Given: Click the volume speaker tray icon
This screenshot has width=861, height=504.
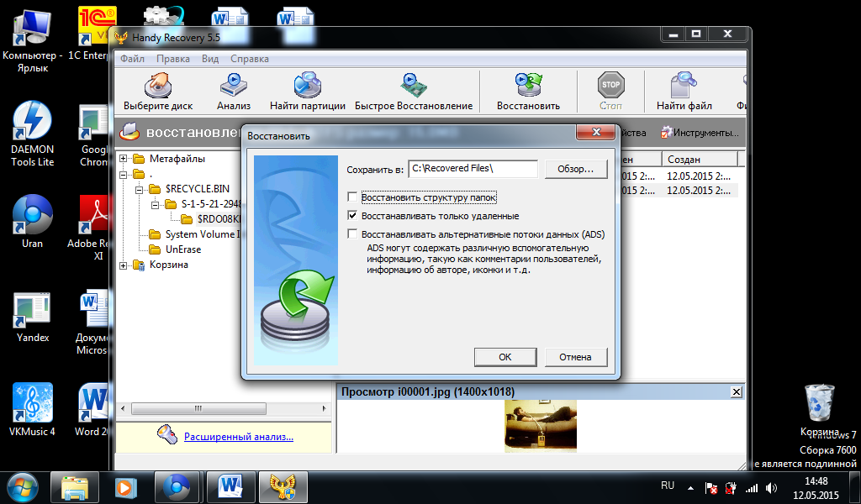Looking at the screenshot, I should [x=772, y=488].
